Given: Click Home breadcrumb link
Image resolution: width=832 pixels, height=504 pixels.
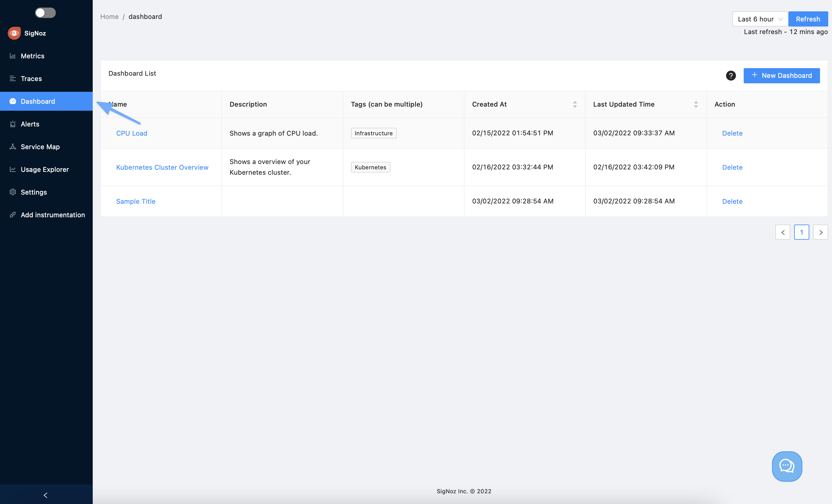Looking at the screenshot, I should click(x=109, y=16).
